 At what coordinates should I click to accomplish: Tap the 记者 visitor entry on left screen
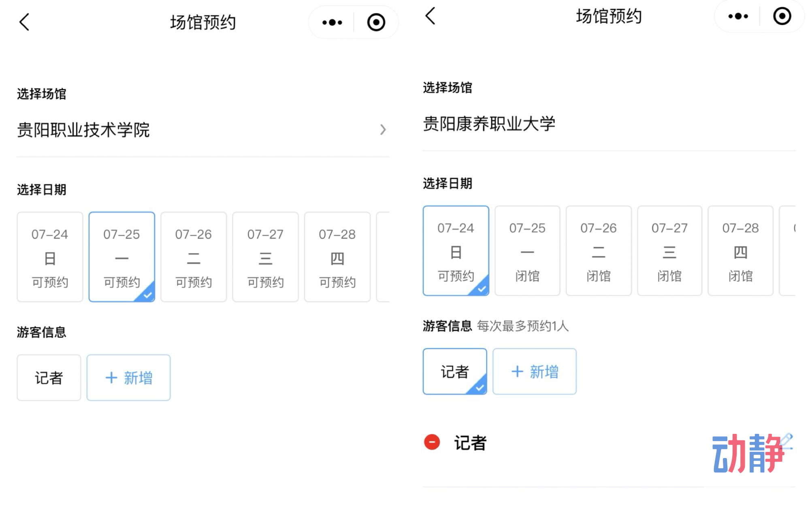[49, 377]
